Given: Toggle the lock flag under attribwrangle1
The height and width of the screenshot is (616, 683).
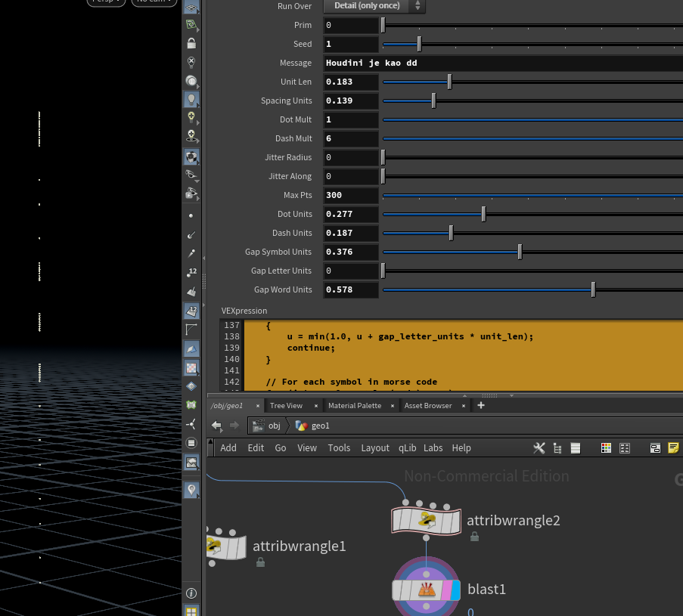Looking at the screenshot, I should 260,562.
